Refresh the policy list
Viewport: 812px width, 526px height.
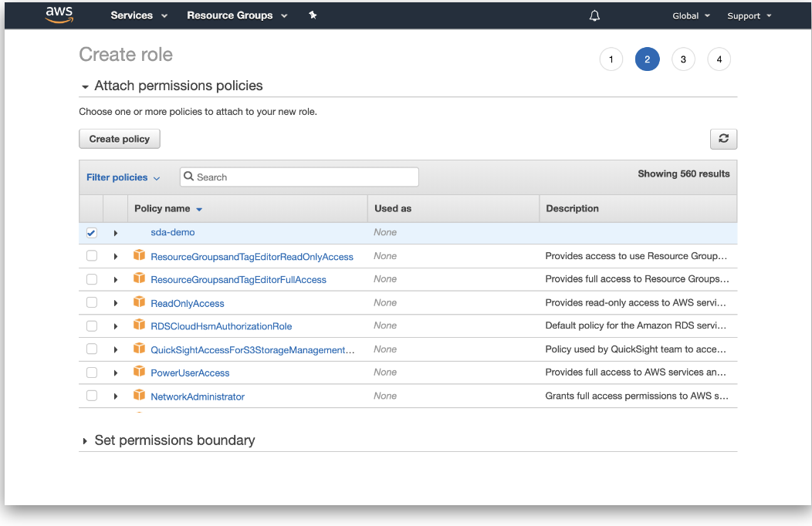click(723, 139)
